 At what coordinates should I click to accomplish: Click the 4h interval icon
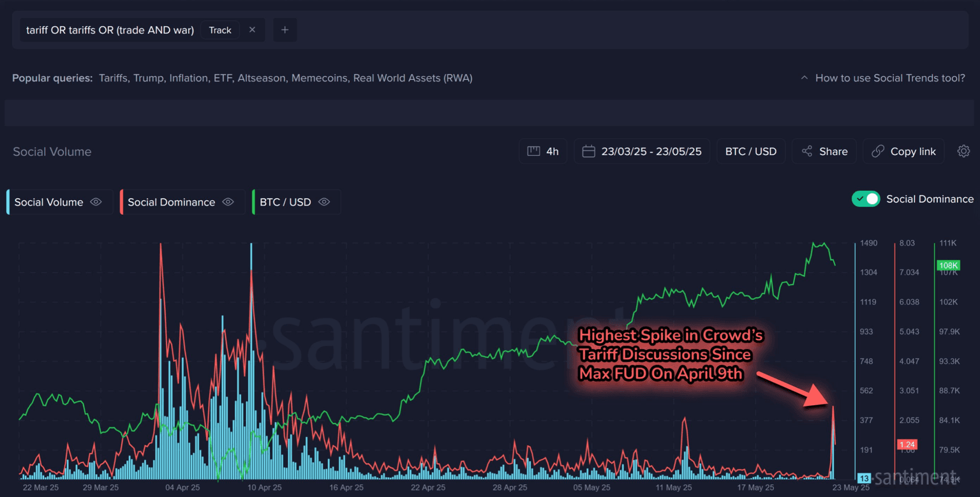(533, 151)
